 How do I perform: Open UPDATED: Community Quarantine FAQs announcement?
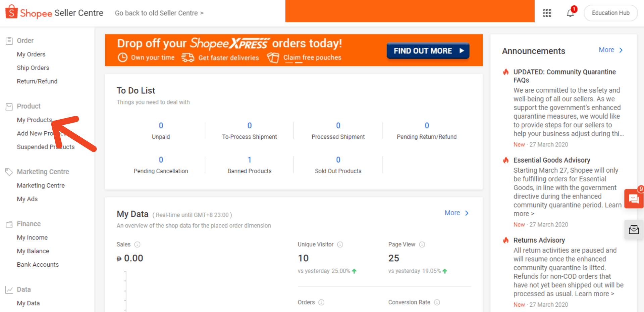tap(565, 76)
